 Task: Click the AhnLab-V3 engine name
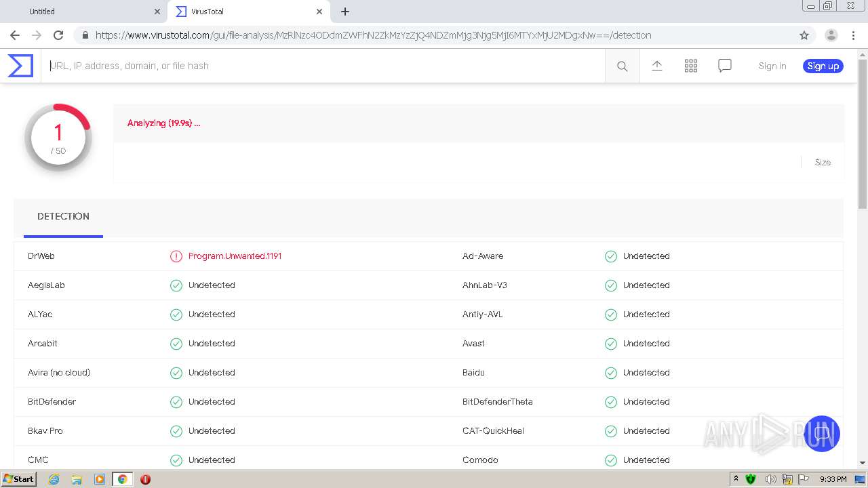coord(485,285)
